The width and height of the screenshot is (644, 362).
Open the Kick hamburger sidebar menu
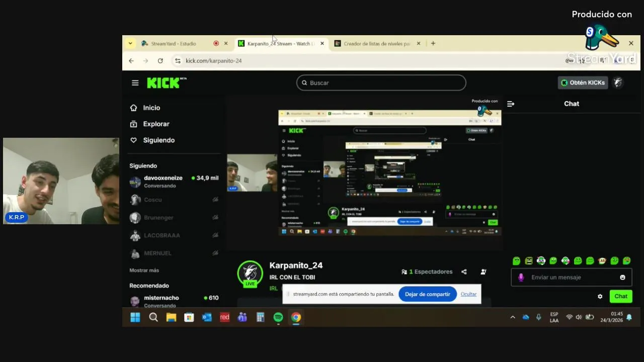pos(135,82)
